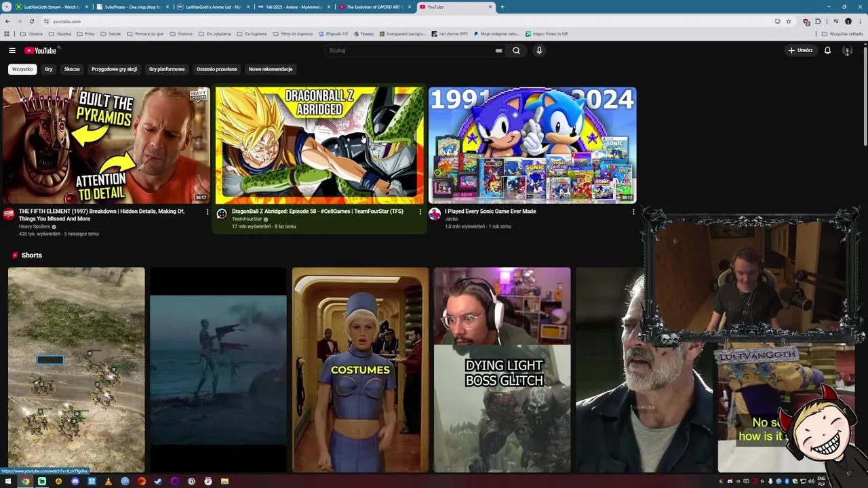This screenshot has height=488, width=868.
Task: Open Discord from the taskbar
Action: [75, 481]
